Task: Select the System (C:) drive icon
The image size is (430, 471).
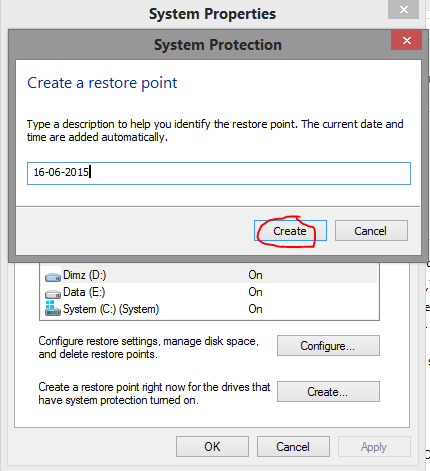Action: [53, 308]
